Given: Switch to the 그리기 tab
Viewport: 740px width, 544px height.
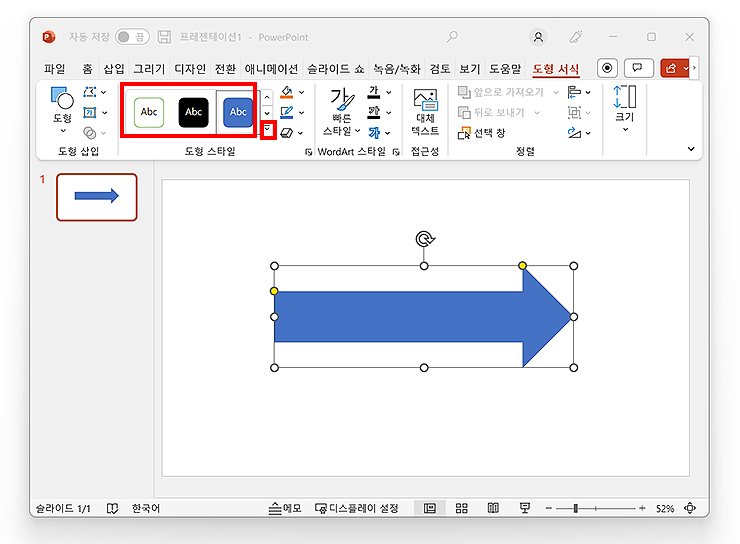Looking at the screenshot, I should (149, 69).
